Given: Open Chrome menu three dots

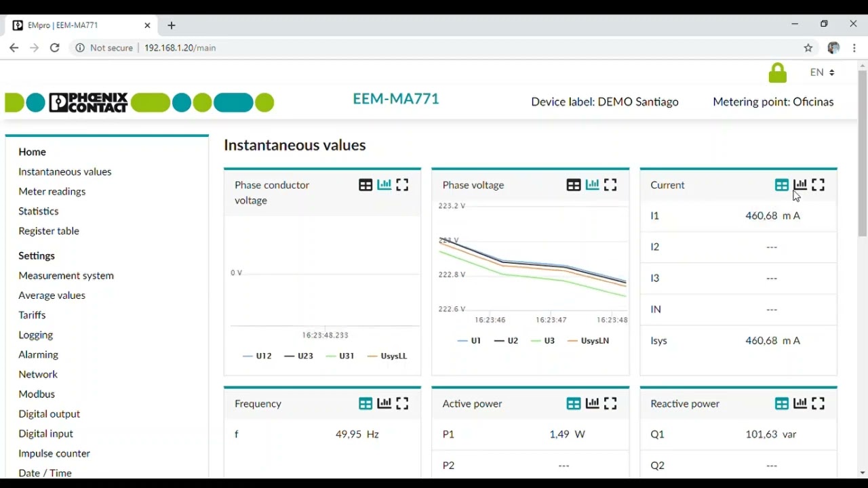Looking at the screenshot, I should (x=854, y=47).
